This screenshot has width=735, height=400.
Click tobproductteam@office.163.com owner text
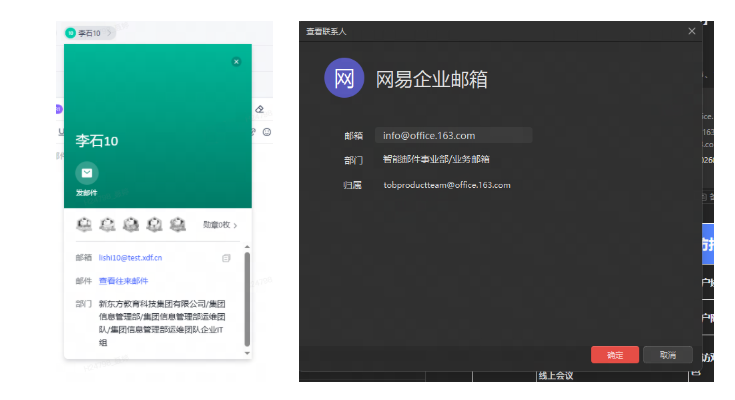447,185
